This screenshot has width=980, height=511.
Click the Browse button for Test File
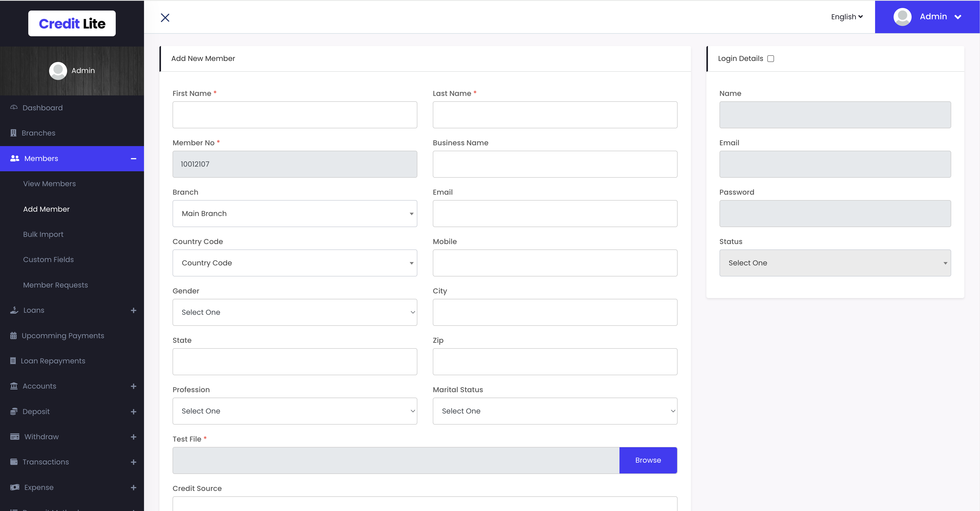(x=648, y=460)
